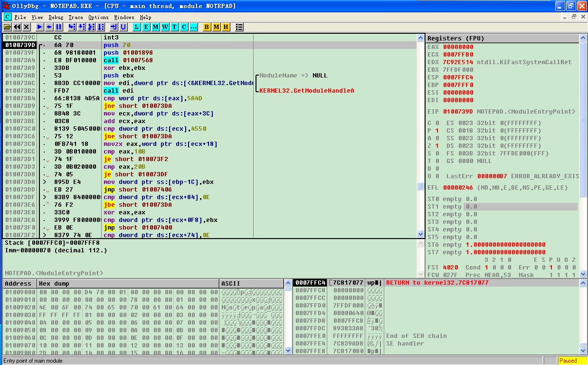Select the EDX value 7C92E514
588x365 pixels.
(458, 62)
